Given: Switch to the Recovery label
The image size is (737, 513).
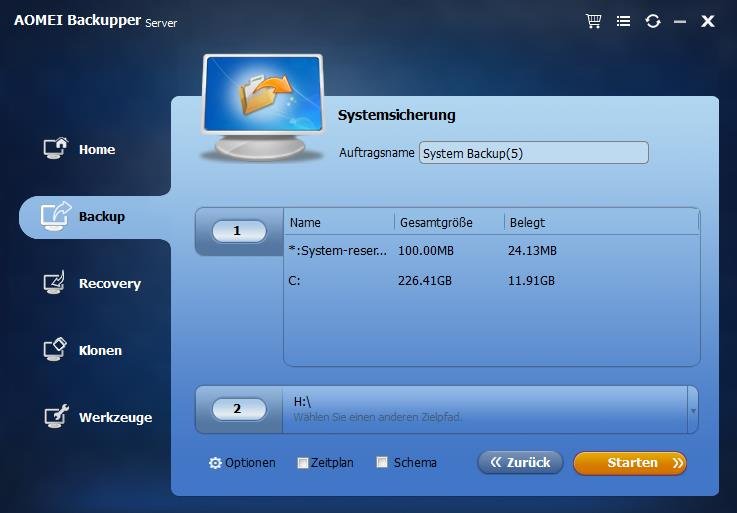Looking at the screenshot, I should pos(110,283).
